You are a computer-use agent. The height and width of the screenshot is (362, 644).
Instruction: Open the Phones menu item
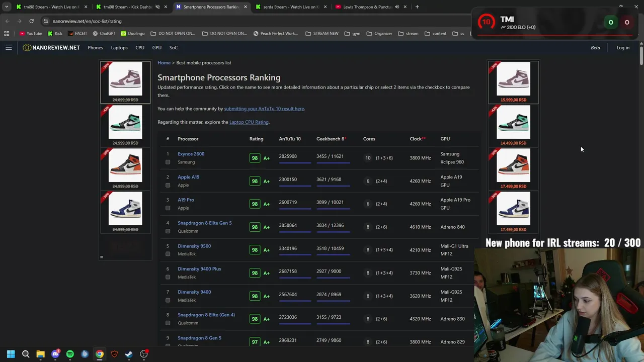coord(95,48)
